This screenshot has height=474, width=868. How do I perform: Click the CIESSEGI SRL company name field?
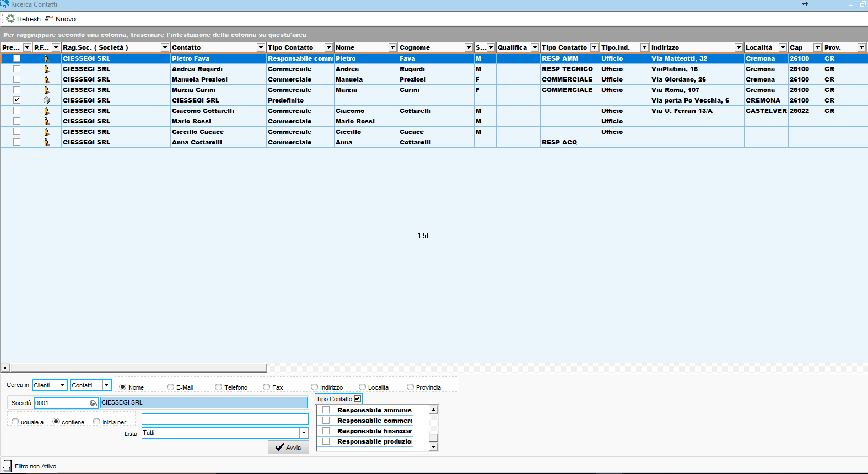(204, 403)
